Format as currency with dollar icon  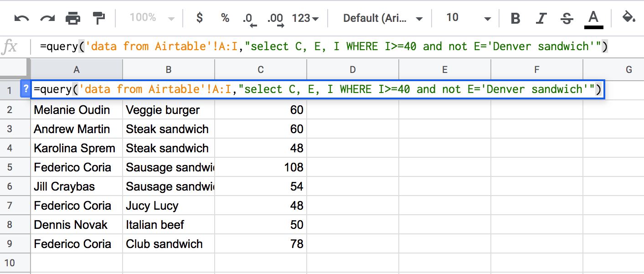point(199,18)
